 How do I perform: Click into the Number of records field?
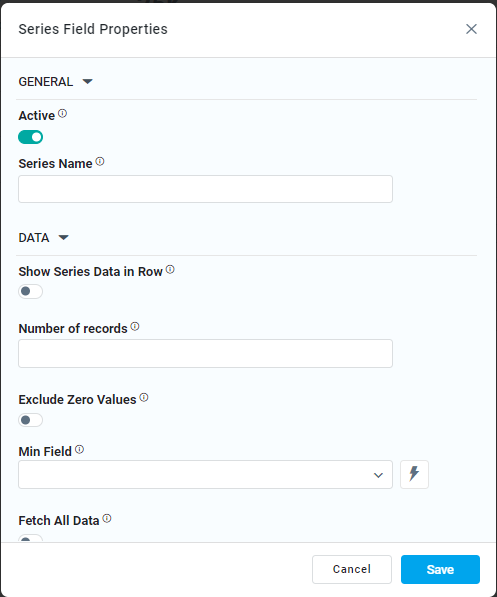pos(205,353)
